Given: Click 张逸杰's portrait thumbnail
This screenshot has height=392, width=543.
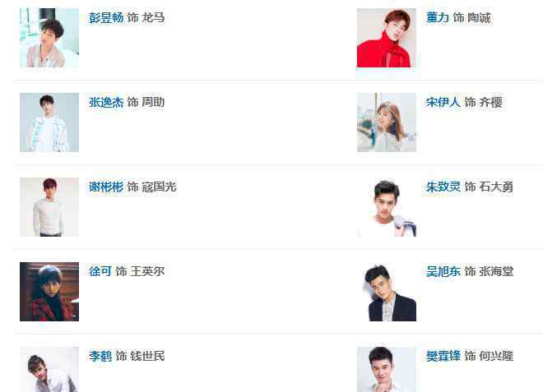Looking at the screenshot, I should click(49, 122).
